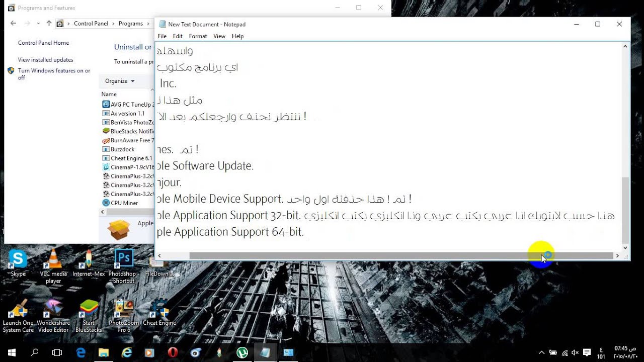Click the Arabic input language indicator

pos(601,352)
